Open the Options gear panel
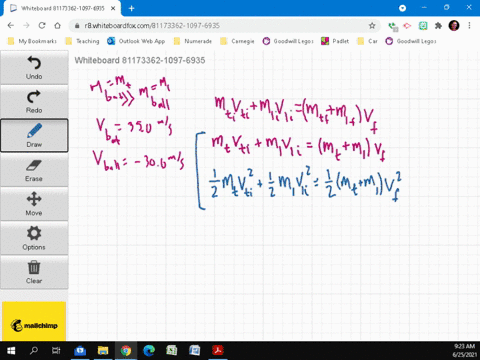Viewport: 480px width, 360px height. point(34,238)
